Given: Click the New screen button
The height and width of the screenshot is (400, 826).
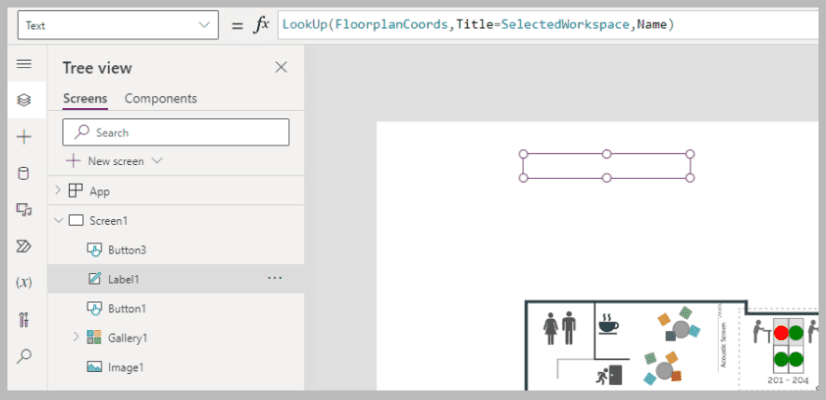Looking at the screenshot, I should pyautogui.click(x=114, y=161).
